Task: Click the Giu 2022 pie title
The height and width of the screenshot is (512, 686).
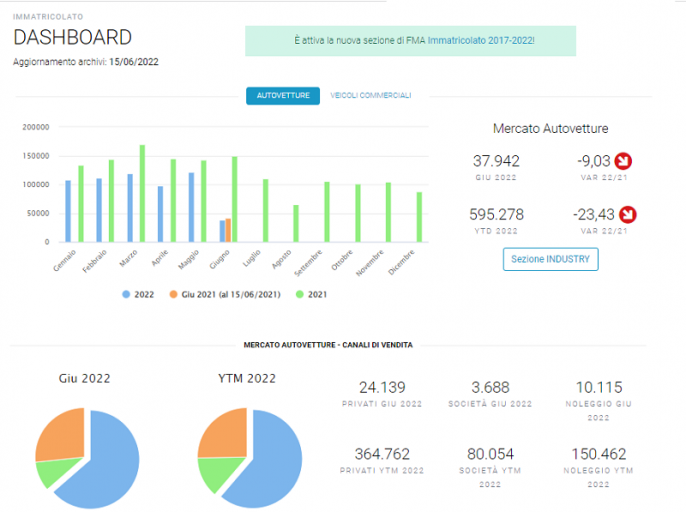Action: pos(84,379)
